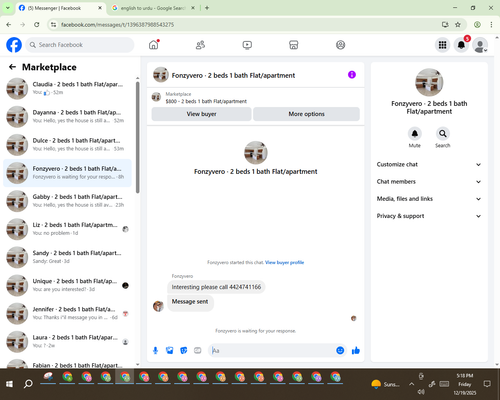Open emoji picker in message box
Screen dimensions: 500x400
click(340, 350)
